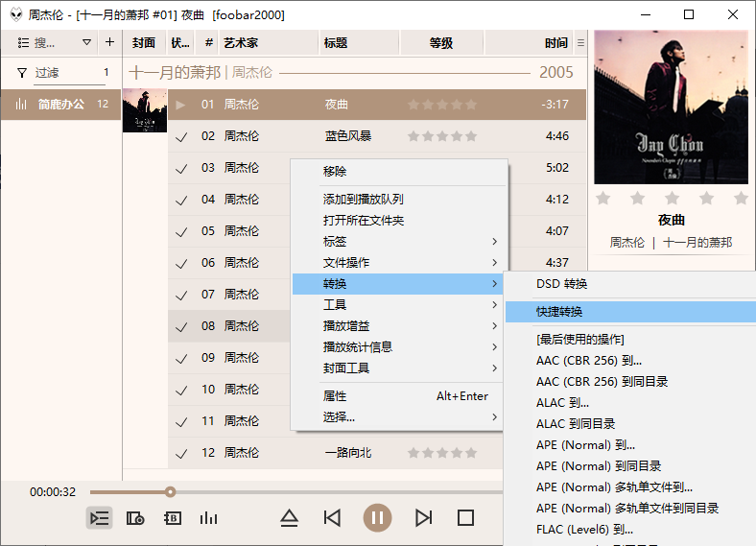Open the equalizer bars icon in bottom toolbar
Image resolution: width=756 pixels, height=546 pixels.
(209, 518)
